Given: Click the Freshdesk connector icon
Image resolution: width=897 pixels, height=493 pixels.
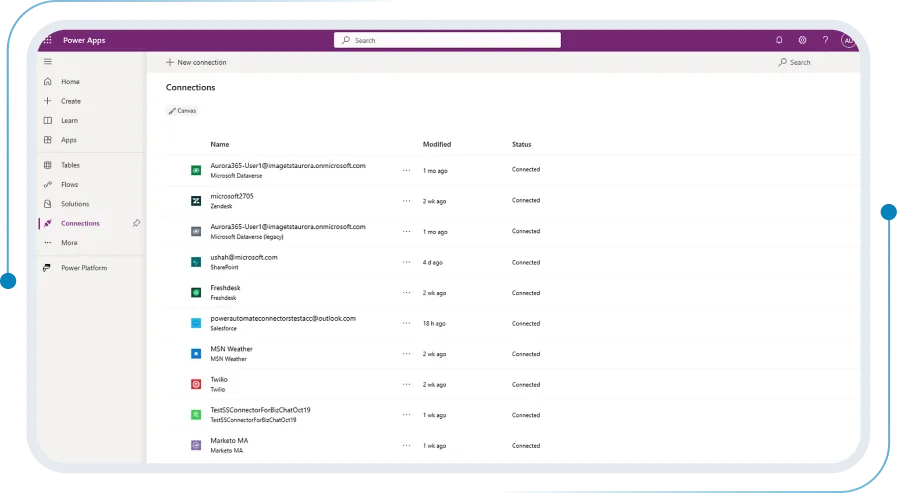Looking at the screenshot, I should pyautogui.click(x=196, y=292).
